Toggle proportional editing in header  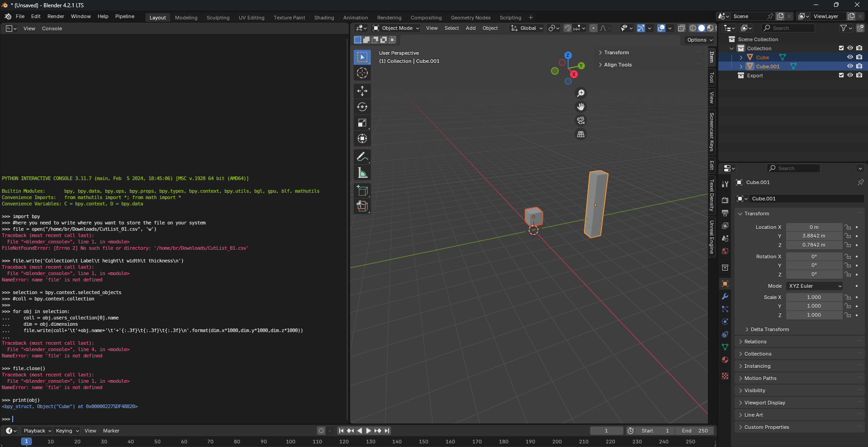(593, 28)
